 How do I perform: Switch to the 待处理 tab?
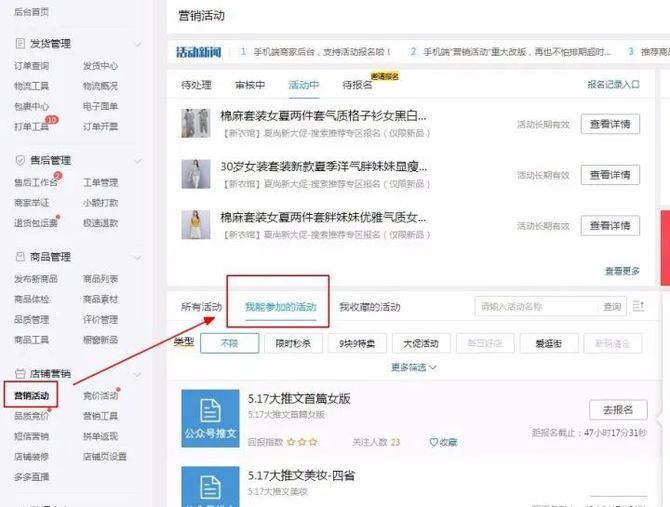pyautogui.click(x=196, y=85)
